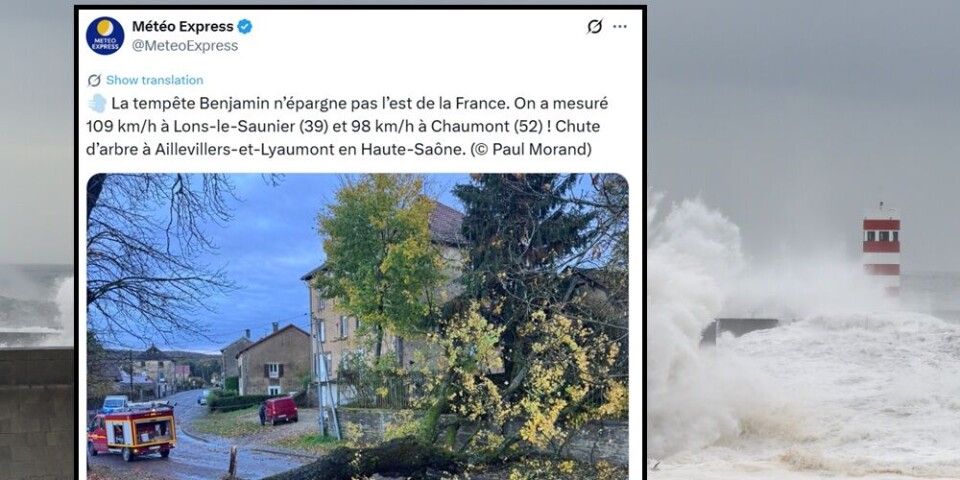Click the Paul Morand photo credit text
Screen dimensions: 960x480
(530, 149)
